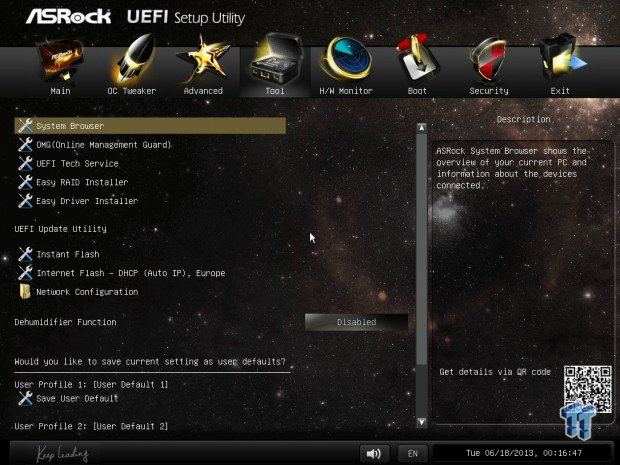Go to the Exit tab label
Image resolution: width=620 pixels, height=465 pixels.
point(560,91)
